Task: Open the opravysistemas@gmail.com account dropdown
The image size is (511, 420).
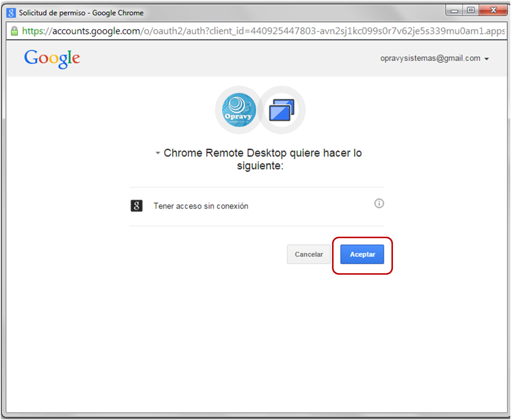Action: [434, 58]
